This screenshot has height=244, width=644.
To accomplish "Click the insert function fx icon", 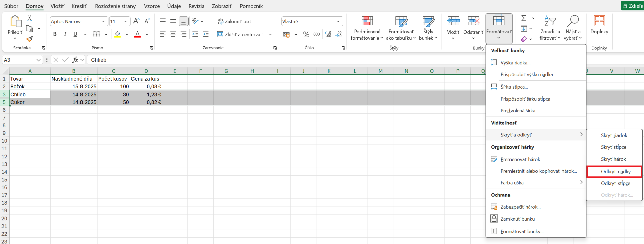I will pos(75,60).
